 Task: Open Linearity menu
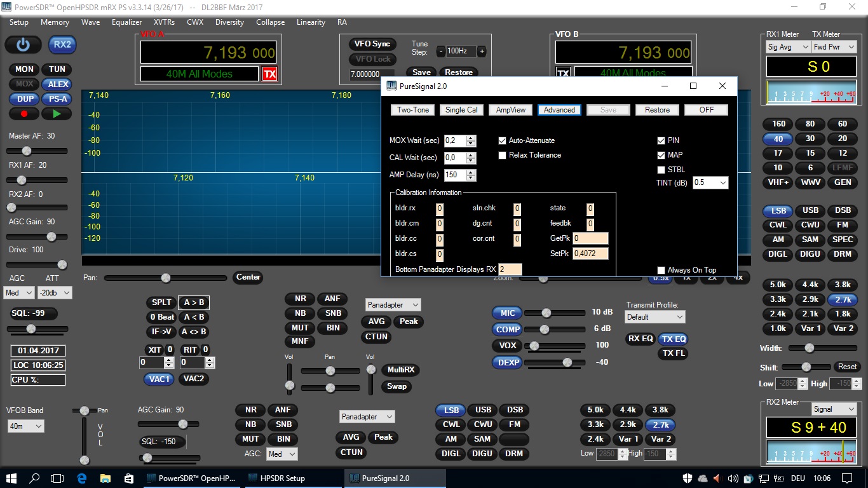click(311, 22)
